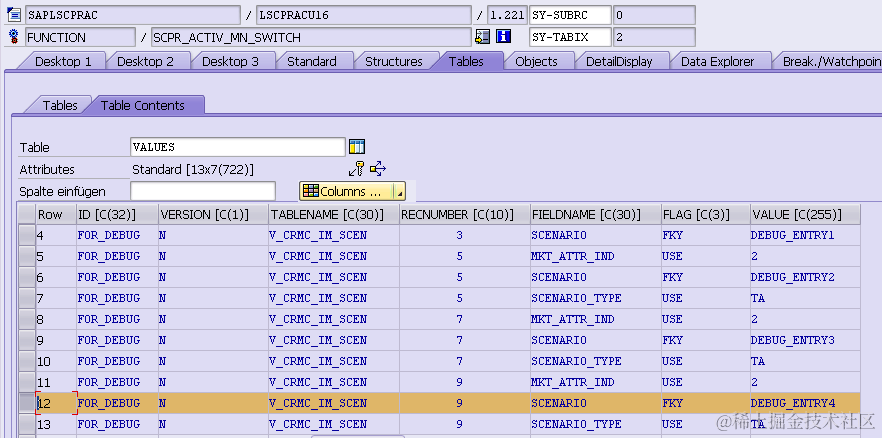Click the VERSION [C(1)] column header

(x=213, y=214)
